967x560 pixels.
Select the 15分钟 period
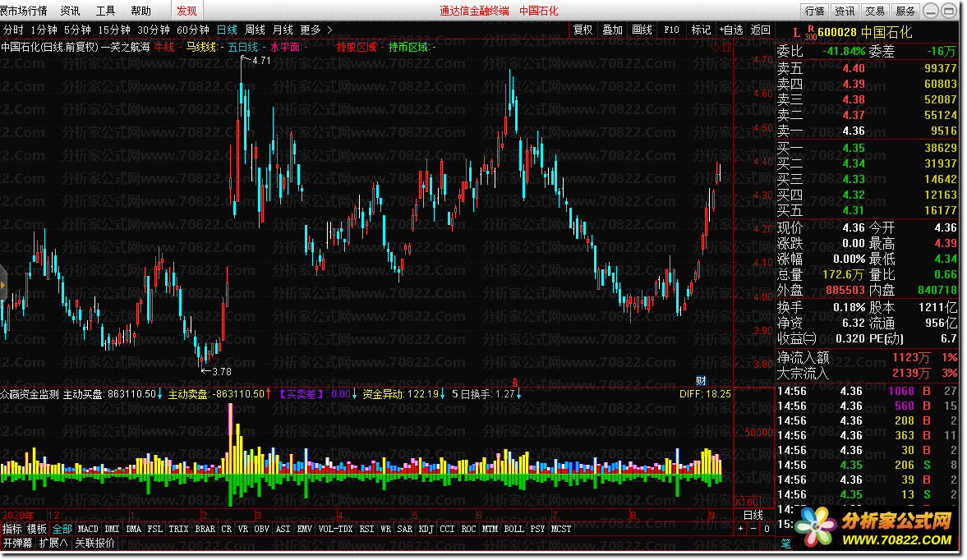[x=114, y=30]
